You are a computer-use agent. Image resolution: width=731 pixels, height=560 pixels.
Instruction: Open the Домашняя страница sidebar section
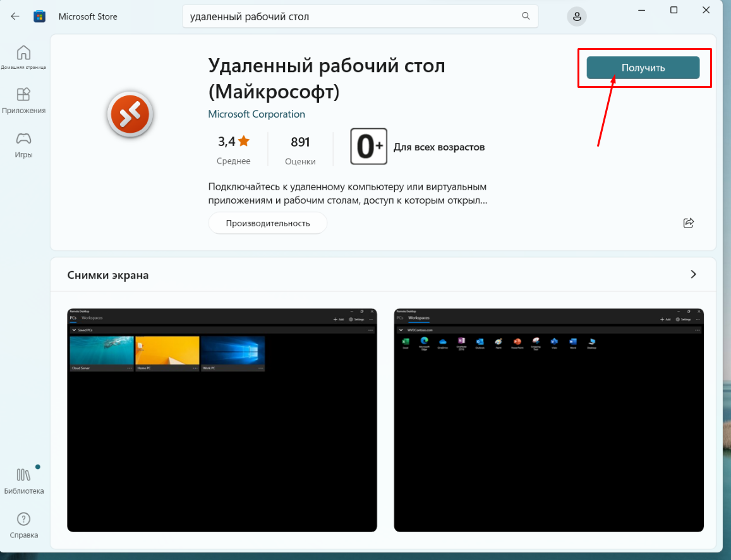23,57
